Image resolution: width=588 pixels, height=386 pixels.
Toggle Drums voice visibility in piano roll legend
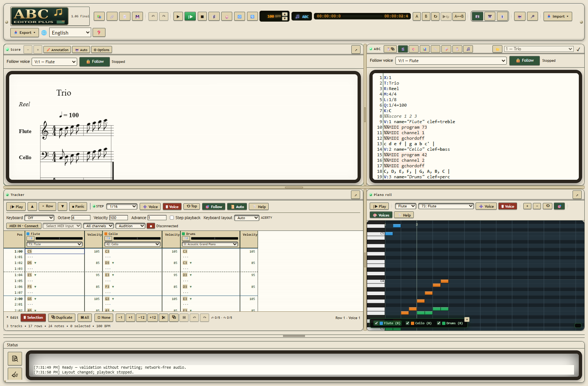point(439,323)
